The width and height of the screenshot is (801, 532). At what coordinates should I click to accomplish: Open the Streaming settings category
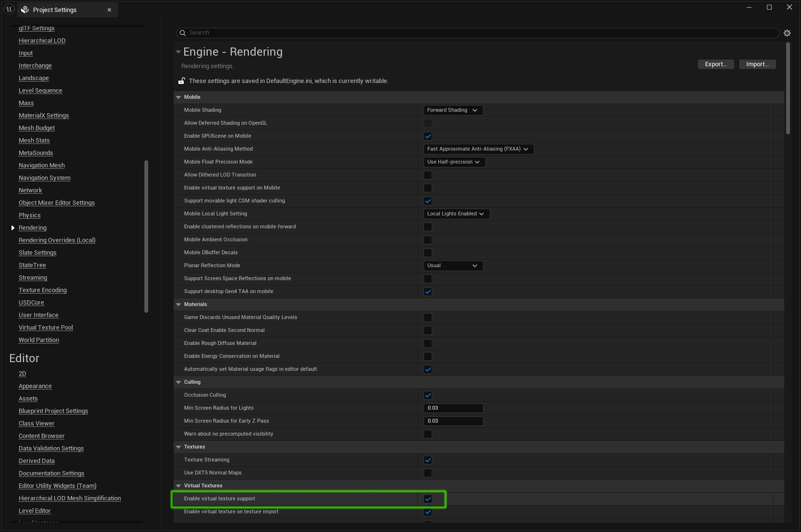[x=33, y=278]
